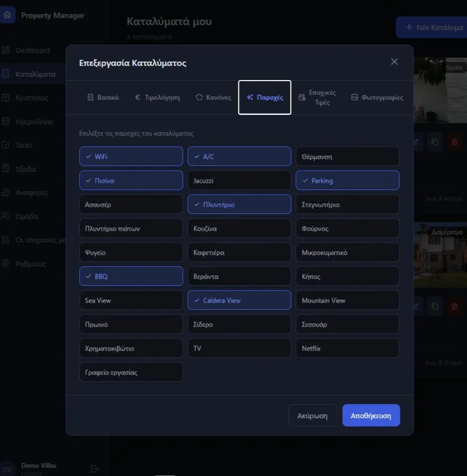
Task: Go to the Εποχικές Τιμές tab
Action: (x=317, y=97)
